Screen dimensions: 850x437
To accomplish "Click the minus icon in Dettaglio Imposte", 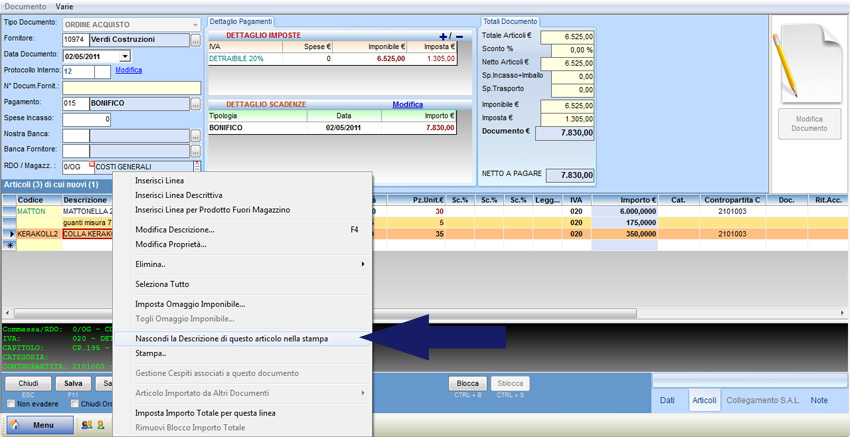I will pyautogui.click(x=459, y=36).
